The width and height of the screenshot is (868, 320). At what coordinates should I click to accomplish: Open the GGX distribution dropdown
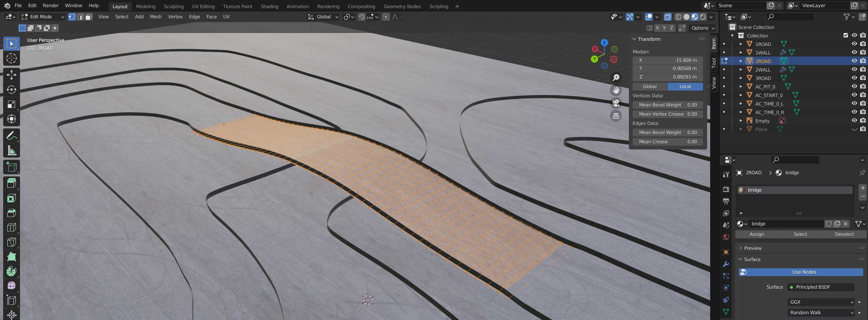(x=821, y=302)
